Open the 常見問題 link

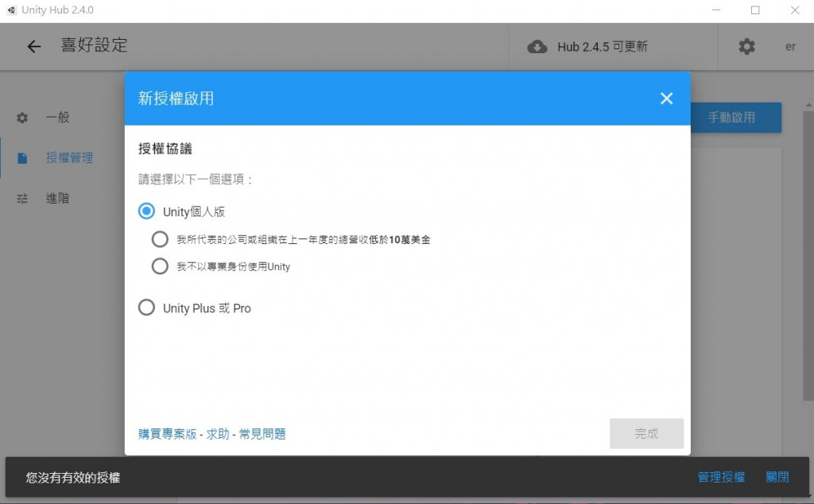point(262,434)
